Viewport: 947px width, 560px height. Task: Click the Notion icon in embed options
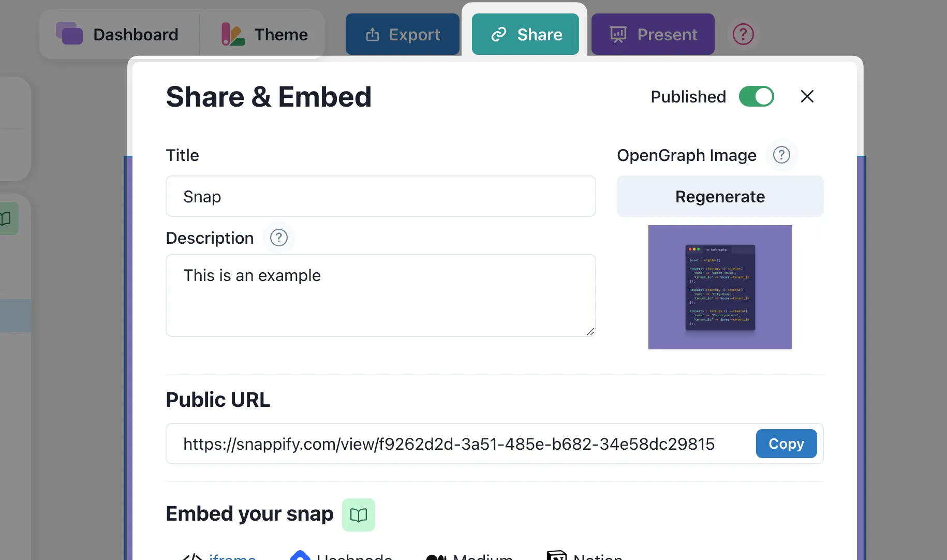coord(557,556)
